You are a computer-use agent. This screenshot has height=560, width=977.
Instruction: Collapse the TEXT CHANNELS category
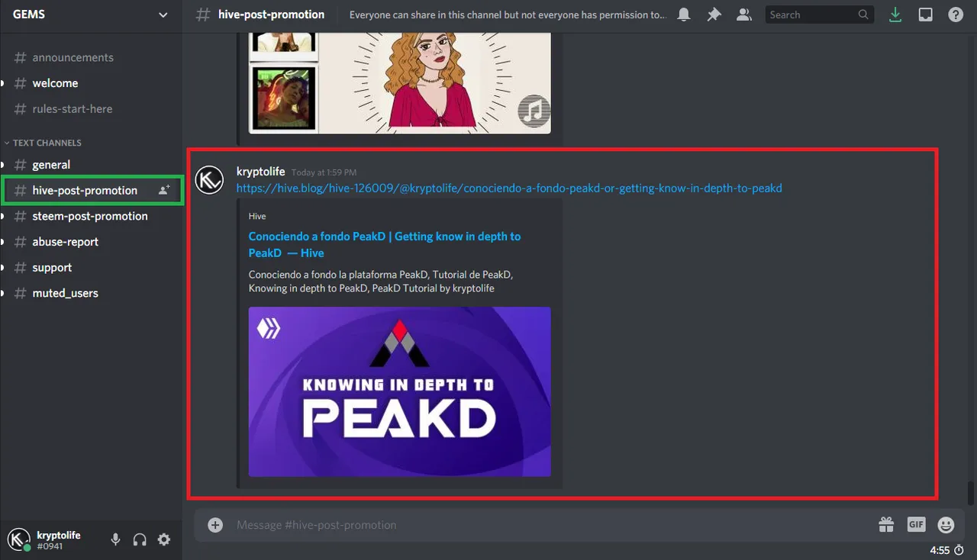[43, 143]
